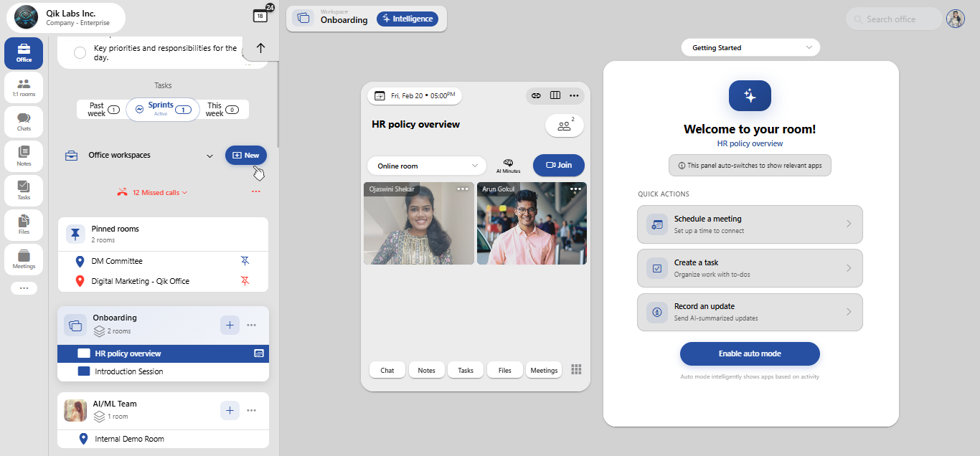The height and width of the screenshot is (456, 980).
Task: Unpin Digital Marketing - Qik Office room
Action: 245,281
